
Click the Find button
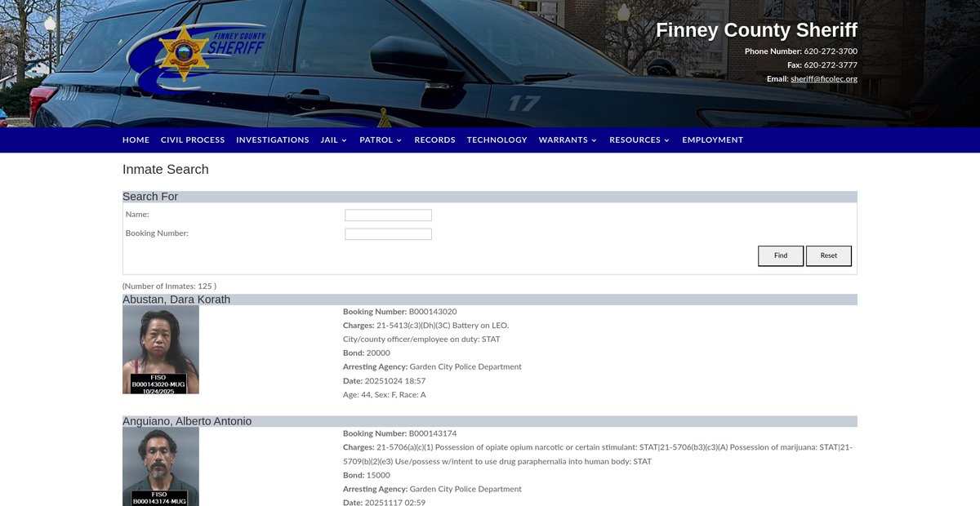pyautogui.click(x=781, y=255)
